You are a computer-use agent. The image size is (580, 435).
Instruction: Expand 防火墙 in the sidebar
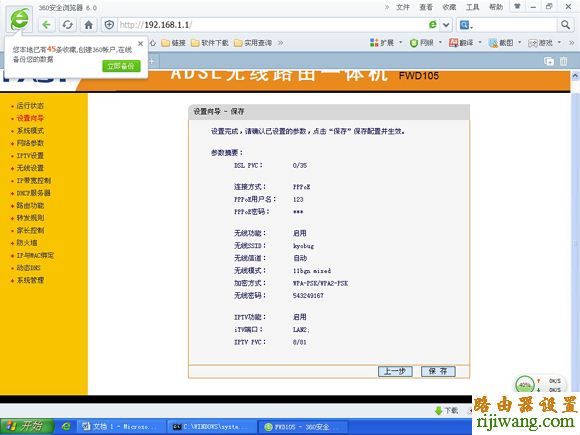[x=27, y=243]
